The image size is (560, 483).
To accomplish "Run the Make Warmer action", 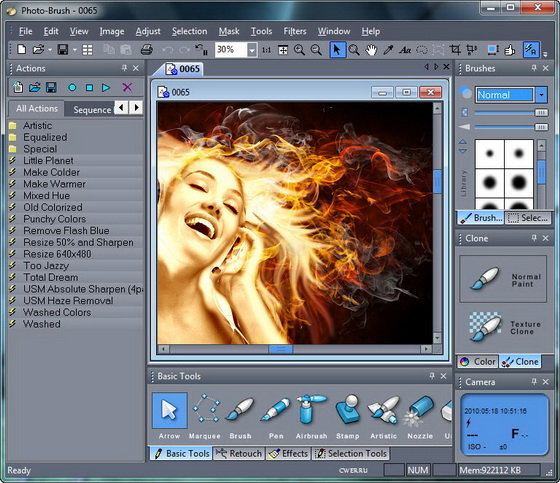I will coord(54,184).
